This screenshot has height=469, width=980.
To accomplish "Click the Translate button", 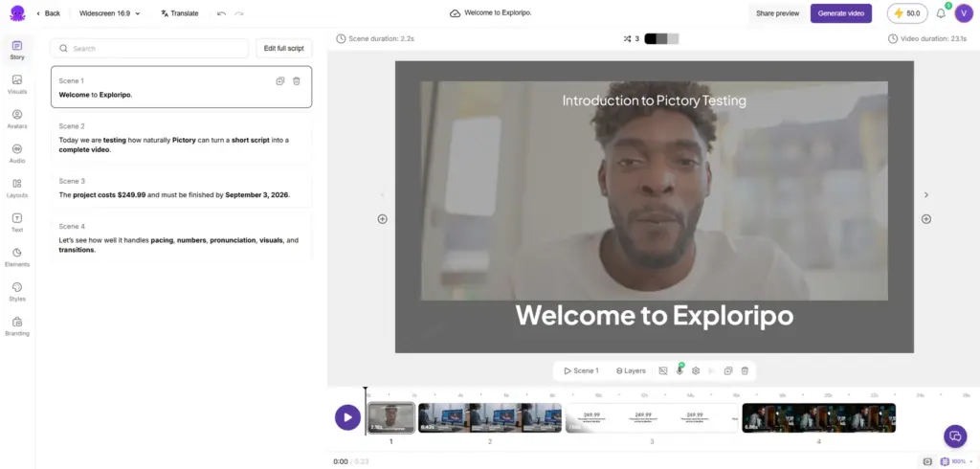I will point(179,13).
